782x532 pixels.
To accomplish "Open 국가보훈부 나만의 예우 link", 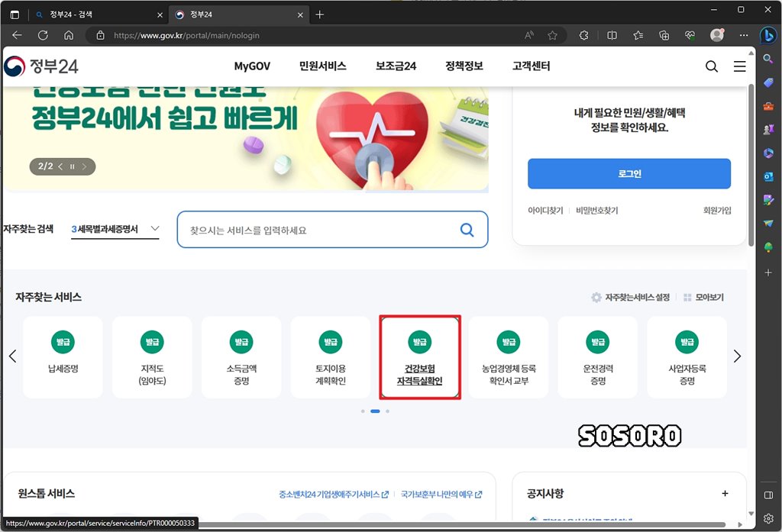I will click(441, 494).
